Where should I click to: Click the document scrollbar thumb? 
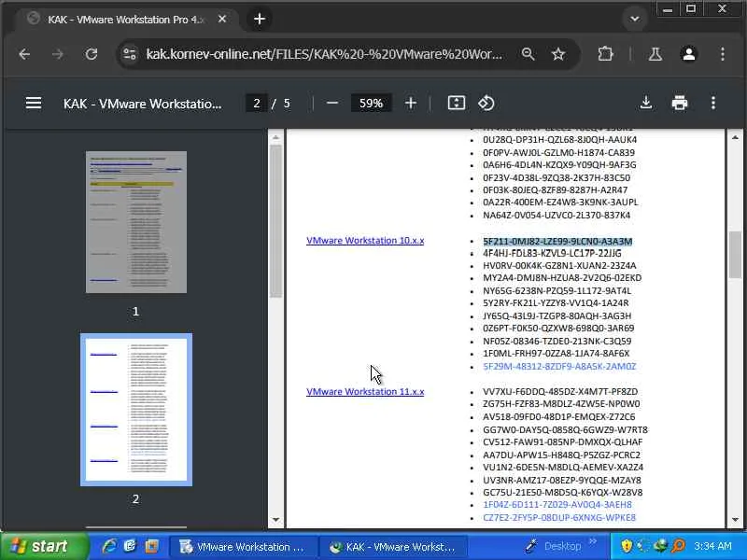coord(735,254)
